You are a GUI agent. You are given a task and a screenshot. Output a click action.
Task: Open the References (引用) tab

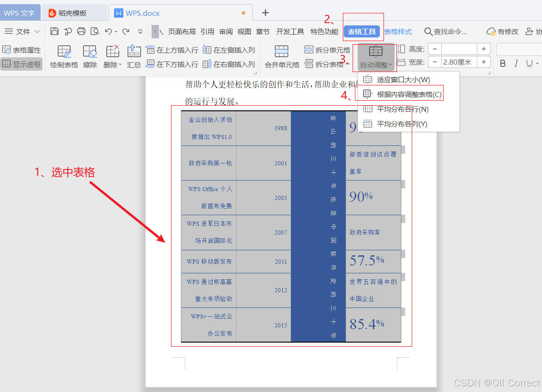tap(207, 32)
